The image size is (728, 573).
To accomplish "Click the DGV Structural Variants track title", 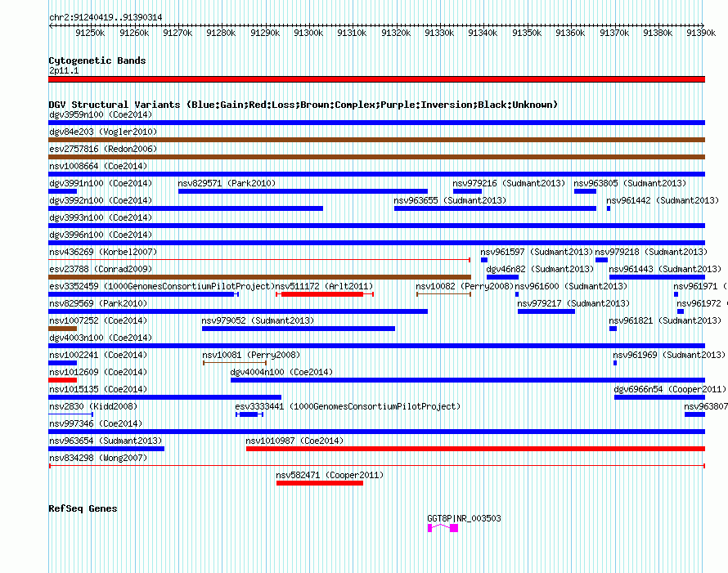I will pyautogui.click(x=303, y=105).
